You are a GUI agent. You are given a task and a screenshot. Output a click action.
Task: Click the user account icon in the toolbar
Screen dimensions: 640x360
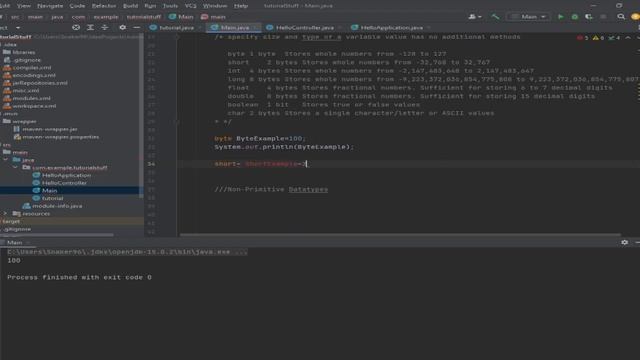tap(472, 17)
